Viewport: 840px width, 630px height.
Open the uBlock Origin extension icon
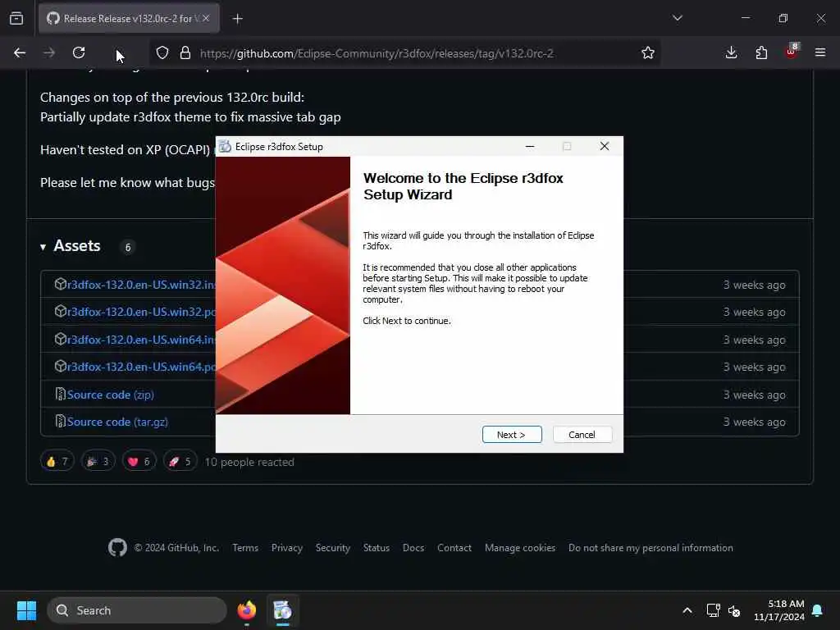(x=792, y=52)
